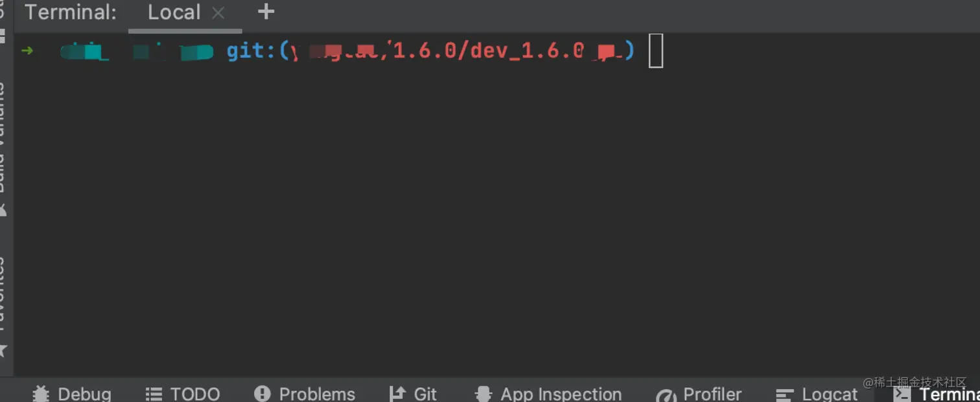Click the Profiler gauge icon
This screenshot has height=402, width=980.
point(666,395)
